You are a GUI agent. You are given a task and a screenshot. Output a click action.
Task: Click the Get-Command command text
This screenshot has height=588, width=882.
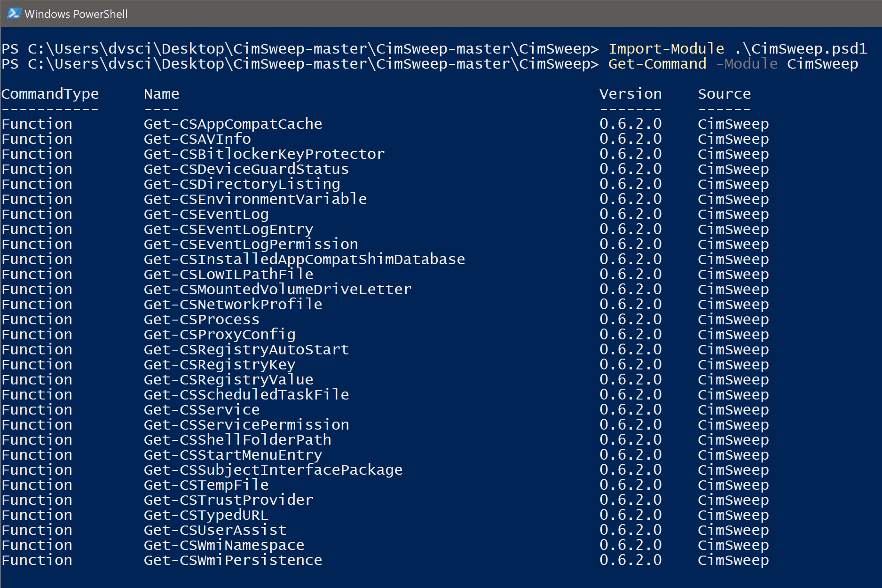pos(657,63)
